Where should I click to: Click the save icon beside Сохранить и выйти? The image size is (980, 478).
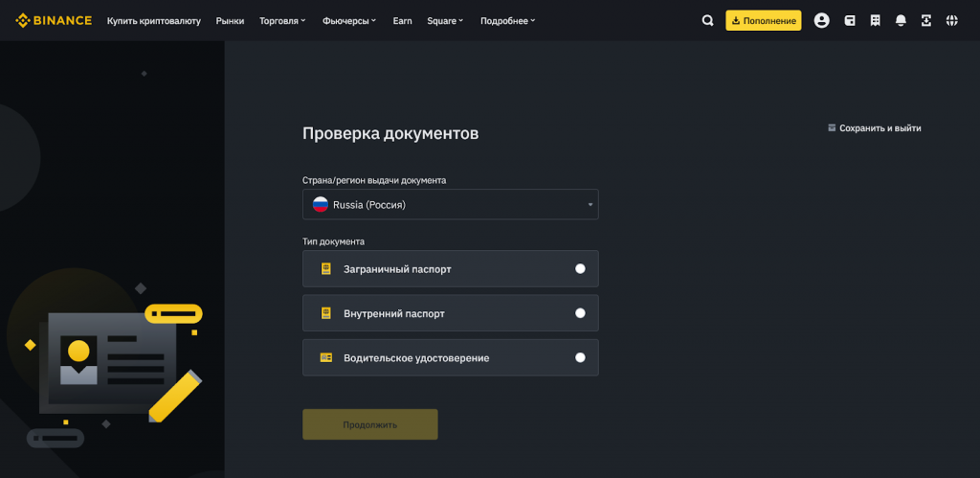click(832, 127)
